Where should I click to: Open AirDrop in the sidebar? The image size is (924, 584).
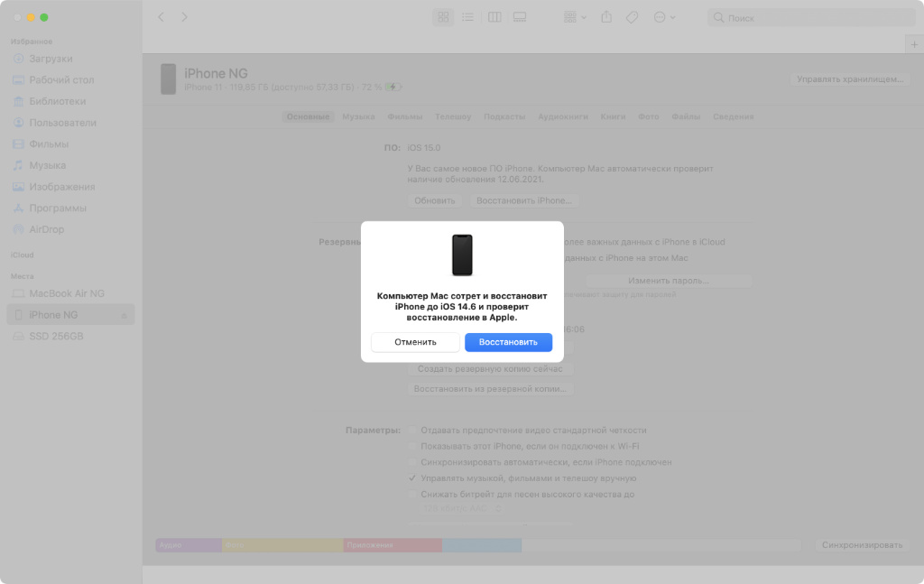pos(47,229)
